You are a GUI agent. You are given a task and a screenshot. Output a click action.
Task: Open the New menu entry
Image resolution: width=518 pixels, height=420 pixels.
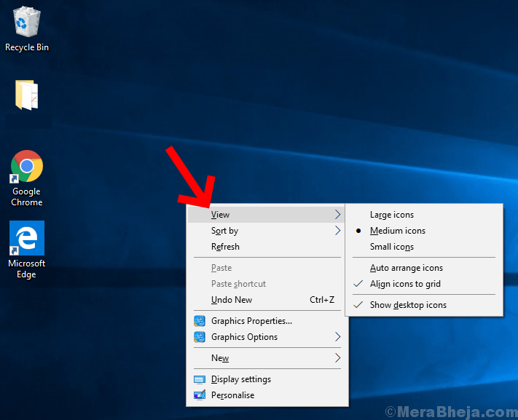pos(266,358)
